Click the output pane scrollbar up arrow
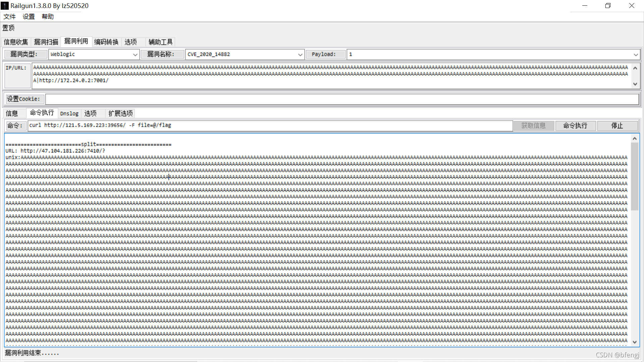The image size is (644, 362). coord(635,138)
